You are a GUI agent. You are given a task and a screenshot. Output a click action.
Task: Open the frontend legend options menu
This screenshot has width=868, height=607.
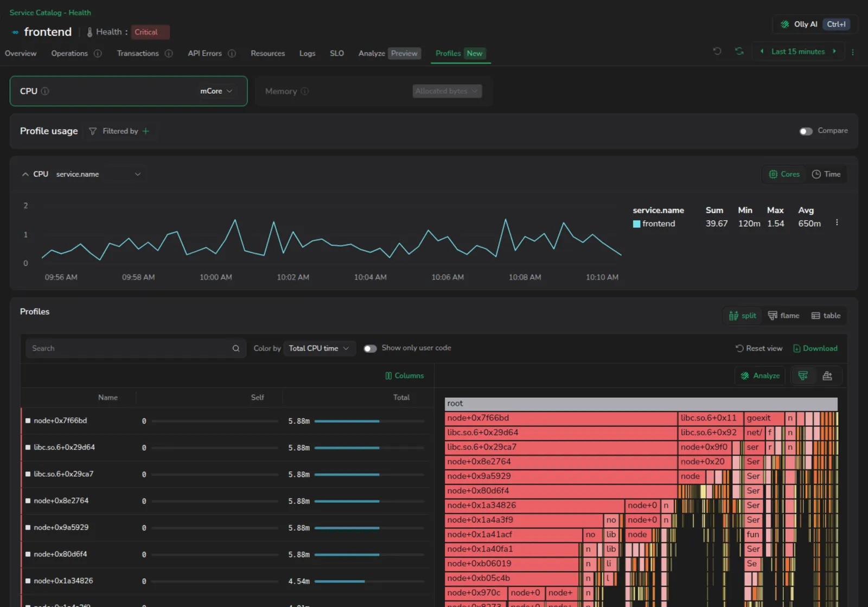(x=837, y=223)
